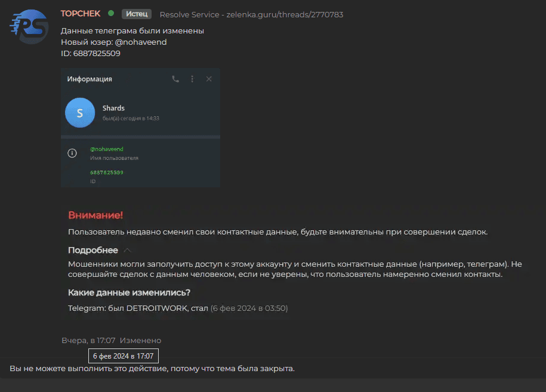Click the ID: 6887825509 message line
Image resolution: width=546 pixels, height=392 pixels.
(x=91, y=53)
